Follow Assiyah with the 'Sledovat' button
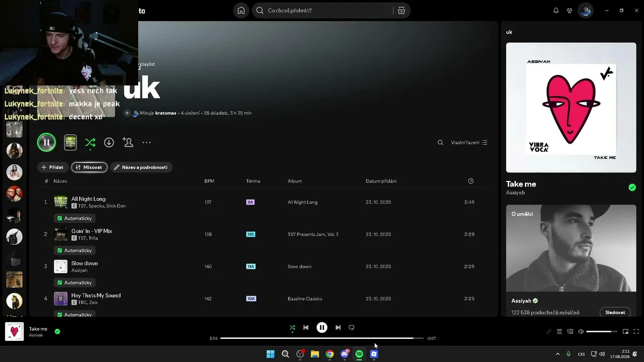The image size is (644, 362). [x=615, y=313]
